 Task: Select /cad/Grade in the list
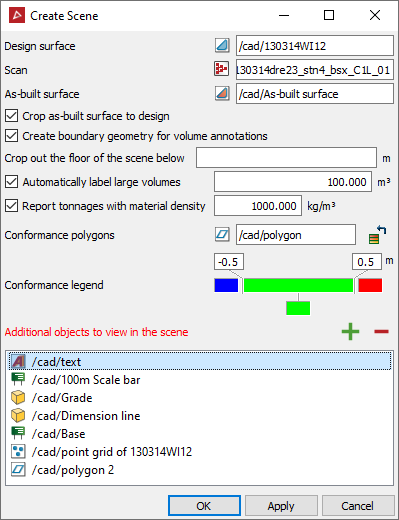[x=200, y=398]
